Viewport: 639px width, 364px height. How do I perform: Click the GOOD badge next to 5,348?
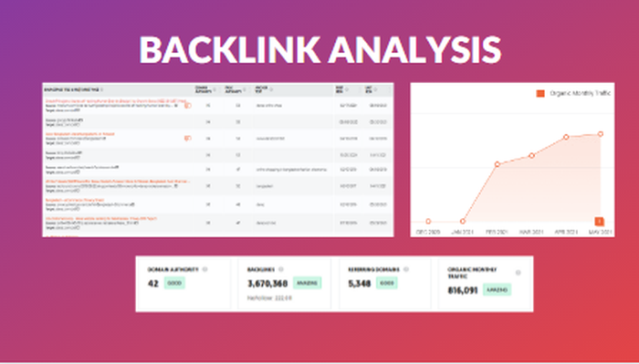[386, 284]
